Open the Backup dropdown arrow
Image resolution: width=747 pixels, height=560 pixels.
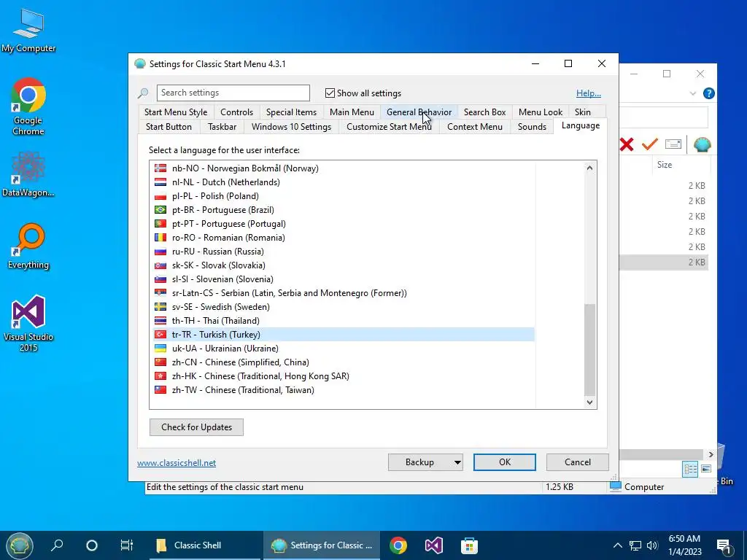457,462
